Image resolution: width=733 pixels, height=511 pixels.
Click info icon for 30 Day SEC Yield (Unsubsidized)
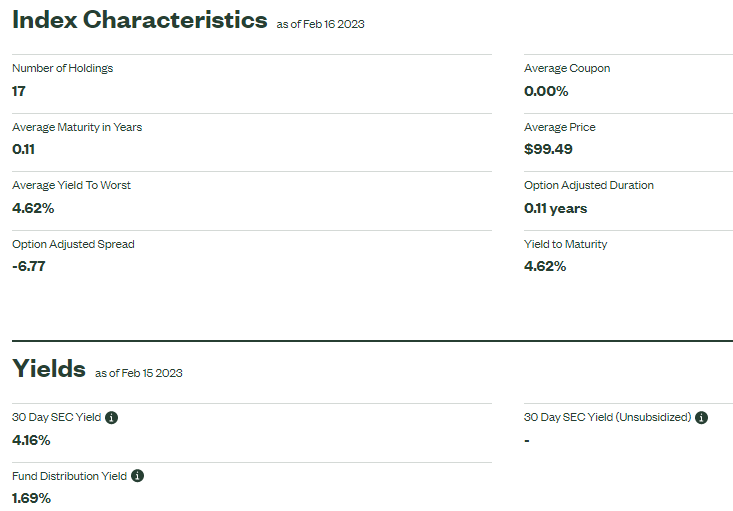click(701, 417)
